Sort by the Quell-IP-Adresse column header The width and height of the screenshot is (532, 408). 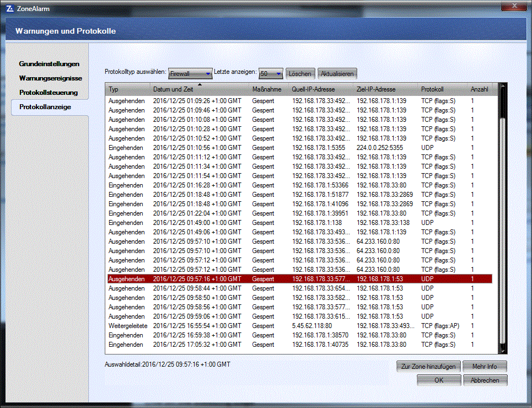(321, 89)
